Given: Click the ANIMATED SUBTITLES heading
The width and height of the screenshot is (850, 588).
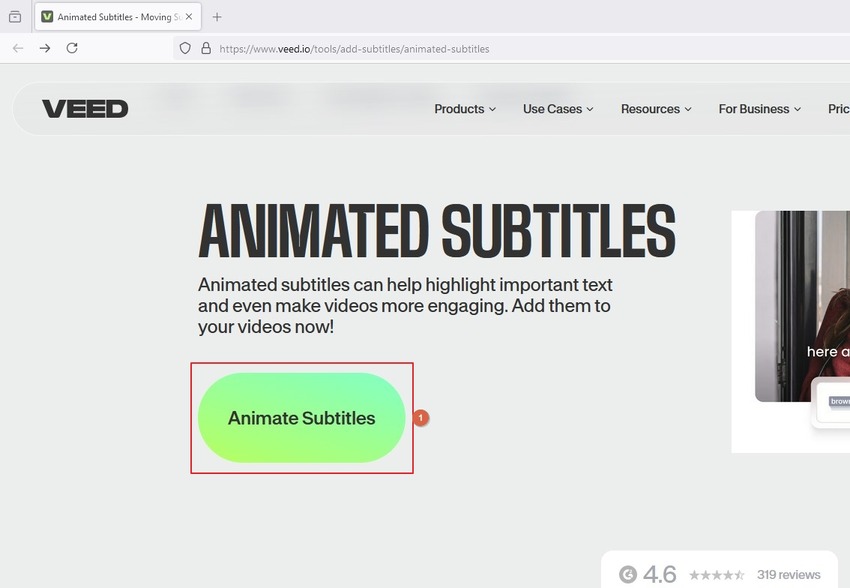Looking at the screenshot, I should point(437,231).
